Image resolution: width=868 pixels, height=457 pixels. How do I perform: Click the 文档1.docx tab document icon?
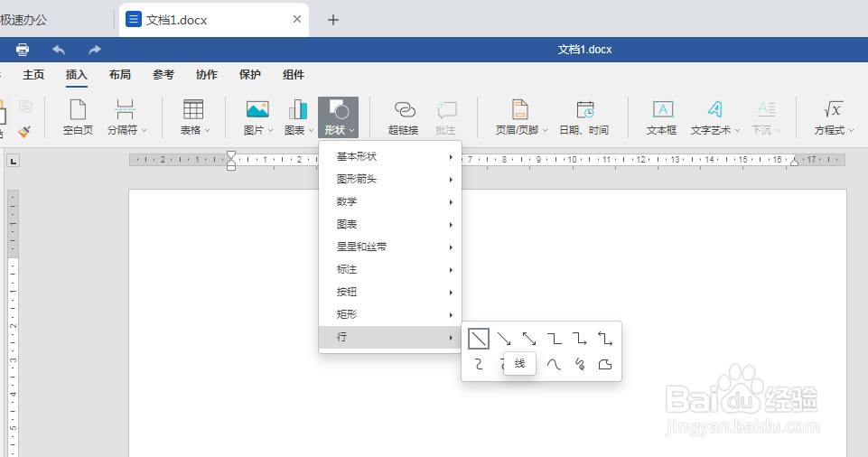(134, 19)
